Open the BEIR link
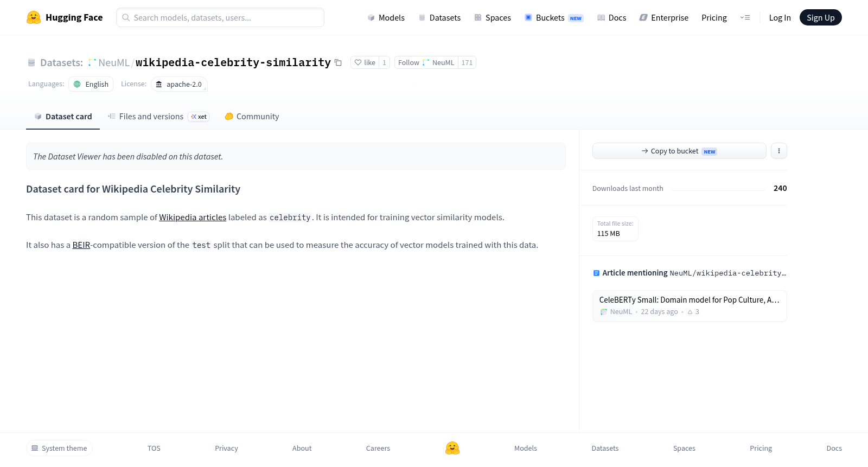The image size is (868, 467). (81, 245)
